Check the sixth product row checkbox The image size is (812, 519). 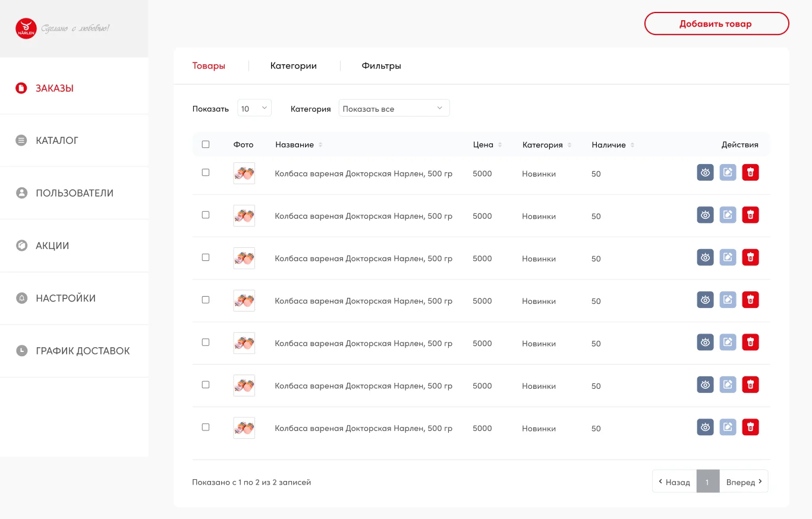[206, 385]
